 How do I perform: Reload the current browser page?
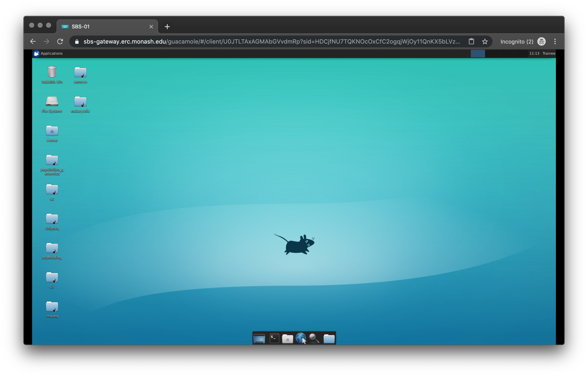60,42
